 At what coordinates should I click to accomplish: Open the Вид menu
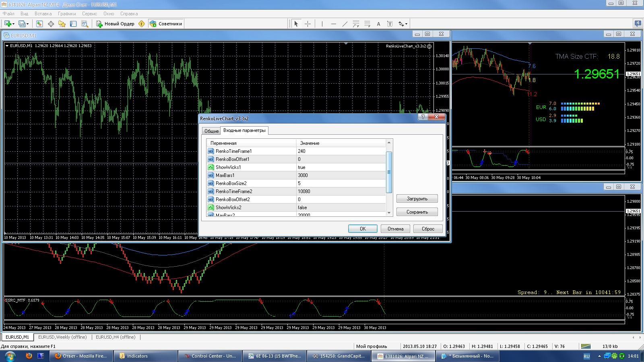click(x=24, y=14)
